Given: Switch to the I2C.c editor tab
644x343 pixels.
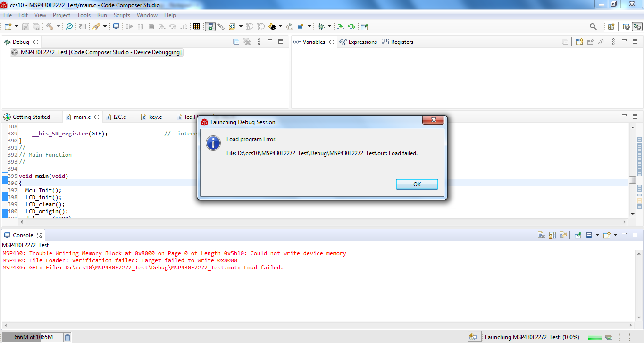Looking at the screenshot, I should [119, 117].
